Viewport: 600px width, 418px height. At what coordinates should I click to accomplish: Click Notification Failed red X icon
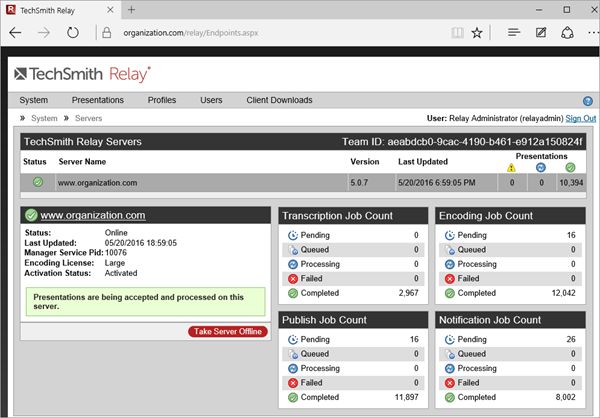pyautogui.click(x=450, y=383)
